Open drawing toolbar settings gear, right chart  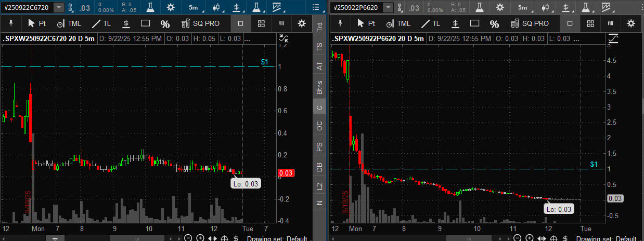pyautogui.click(x=631, y=23)
